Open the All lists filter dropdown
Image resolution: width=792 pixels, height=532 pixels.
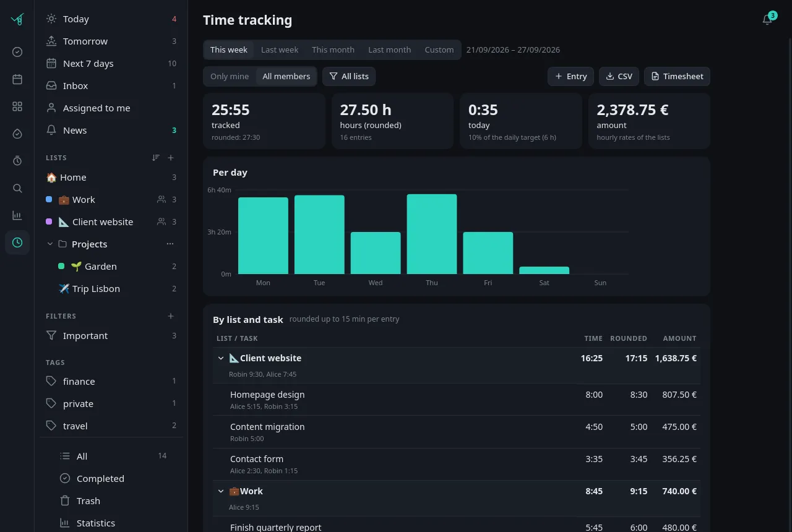[x=349, y=76]
